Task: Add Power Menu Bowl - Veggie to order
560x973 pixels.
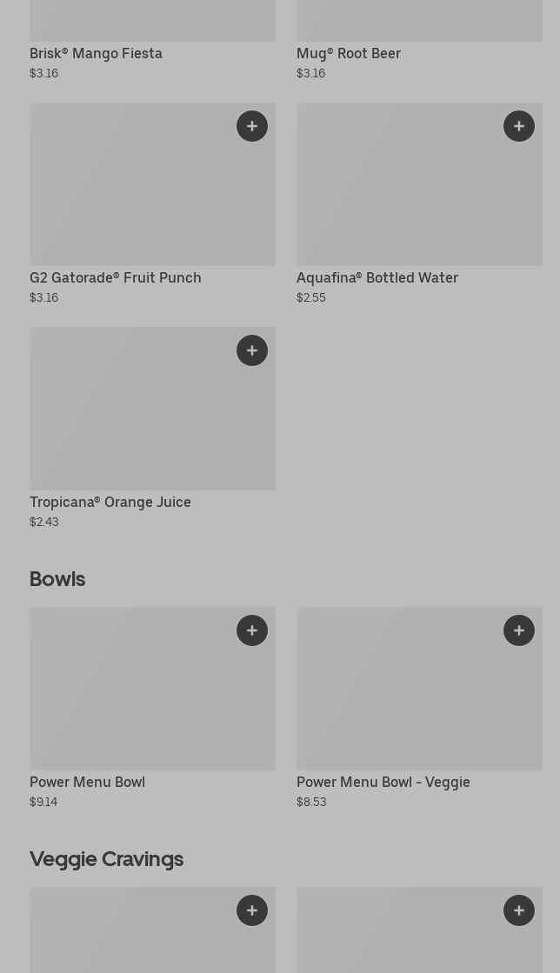Action: tap(519, 630)
